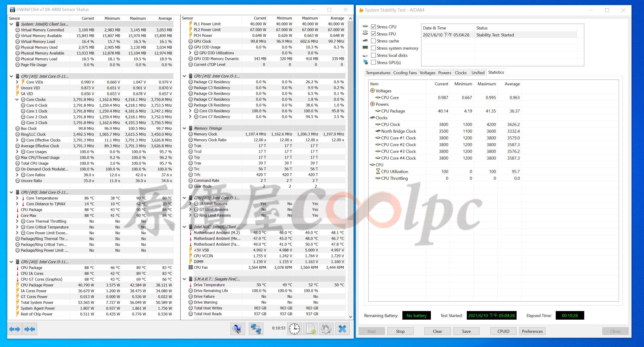Open the Powers tab
Image resolution: width=644 pixels, height=347 pixels.
coord(445,73)
